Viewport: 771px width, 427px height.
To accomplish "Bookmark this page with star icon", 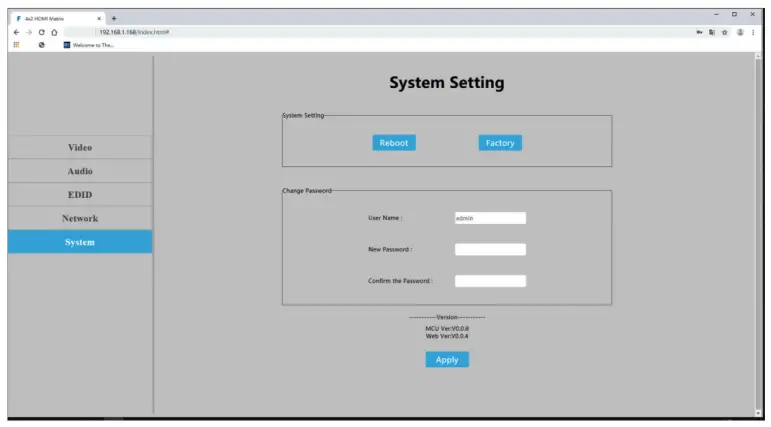I will pyautogui.click(x=724, y=32).
